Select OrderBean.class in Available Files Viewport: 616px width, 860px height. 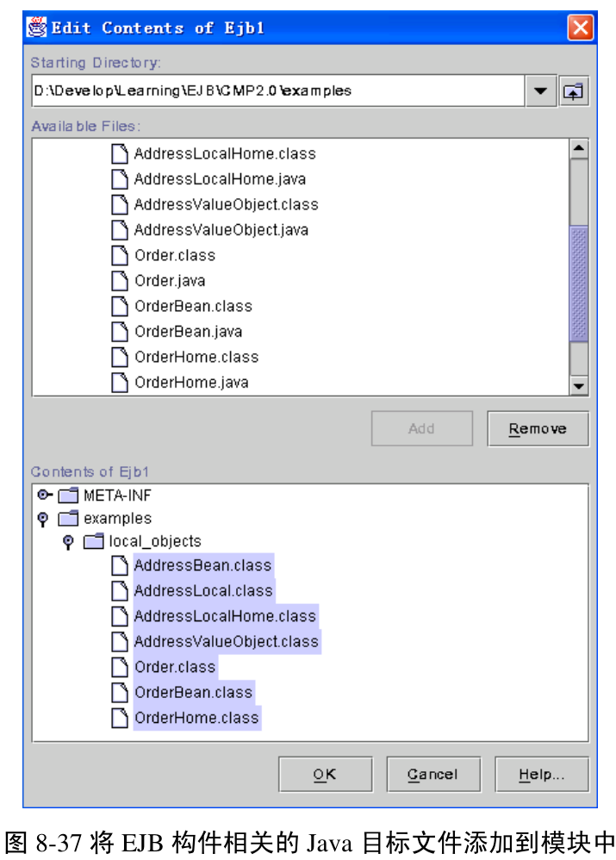(194, 306)
